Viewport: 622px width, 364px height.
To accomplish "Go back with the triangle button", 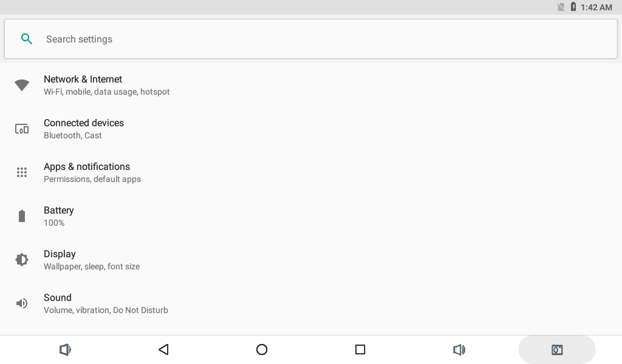I will [163, 349].
